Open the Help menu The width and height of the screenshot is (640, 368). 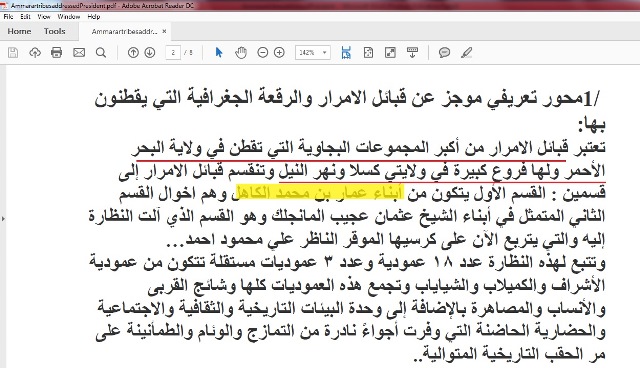click(x=93, y=17)
